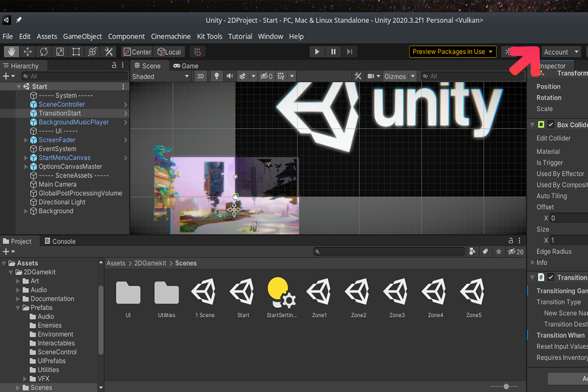The width and height of the screenshot is (588, 392).
Task: Start Play mode
Action: click(318, 52)
